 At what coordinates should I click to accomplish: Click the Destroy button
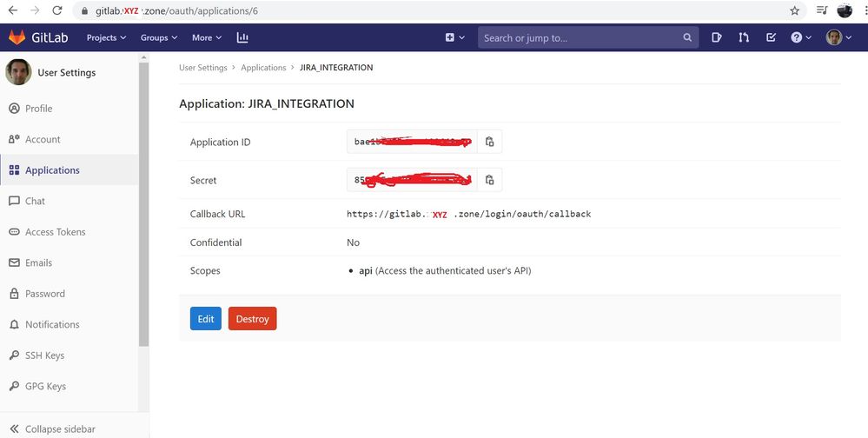click(x=253, y=319)
